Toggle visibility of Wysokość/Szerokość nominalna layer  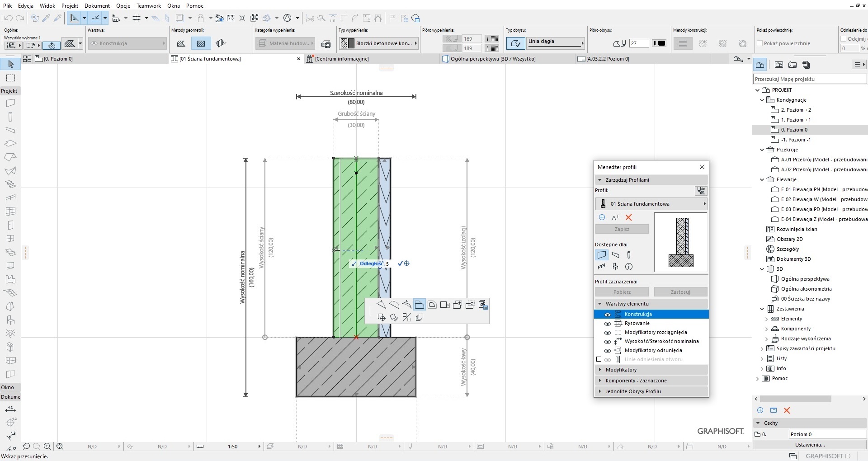608,342
